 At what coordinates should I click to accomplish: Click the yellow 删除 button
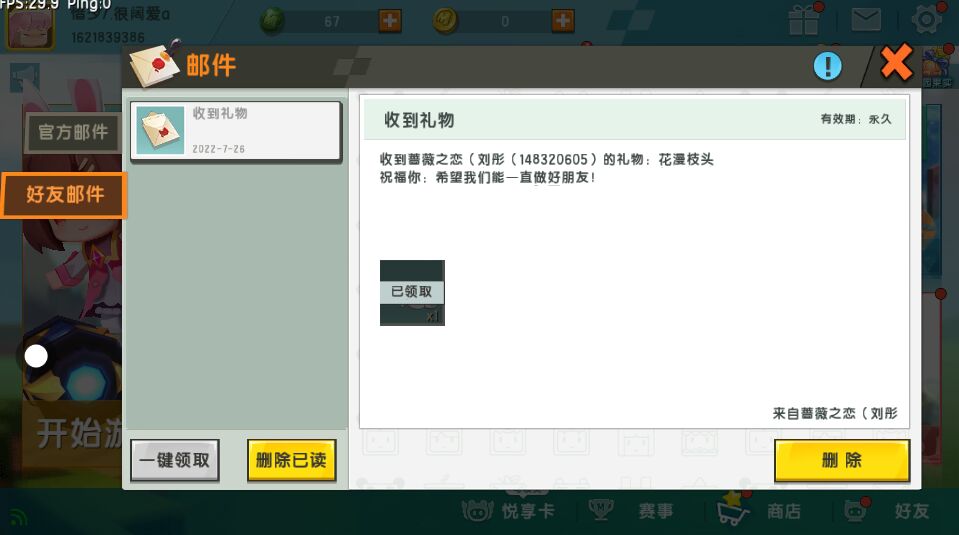coord(841,461)
